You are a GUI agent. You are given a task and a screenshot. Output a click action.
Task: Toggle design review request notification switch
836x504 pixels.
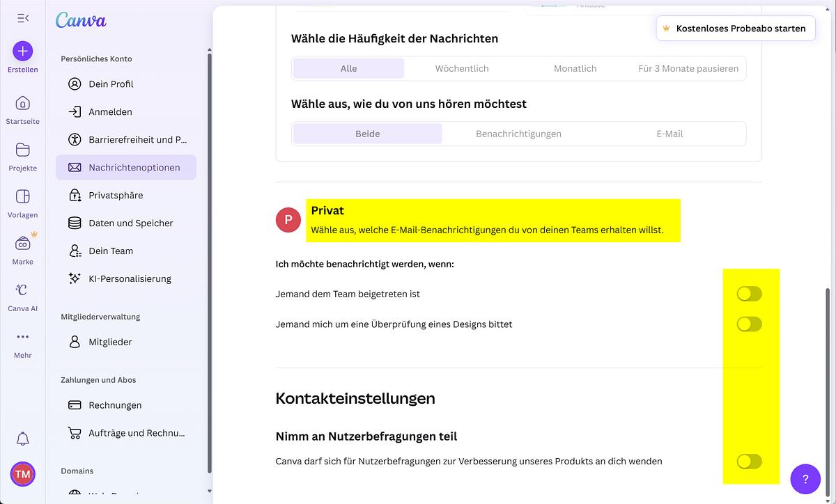pos(749,324)
